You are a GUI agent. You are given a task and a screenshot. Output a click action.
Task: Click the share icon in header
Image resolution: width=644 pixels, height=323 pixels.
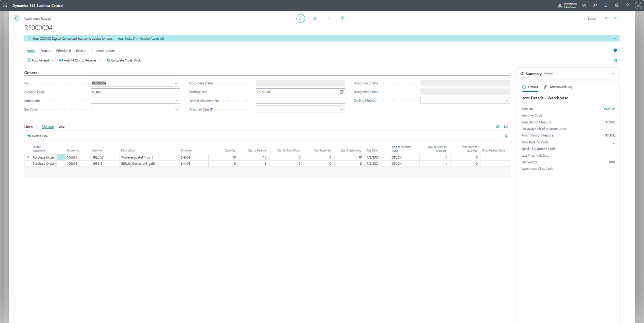tap(315, 18)
